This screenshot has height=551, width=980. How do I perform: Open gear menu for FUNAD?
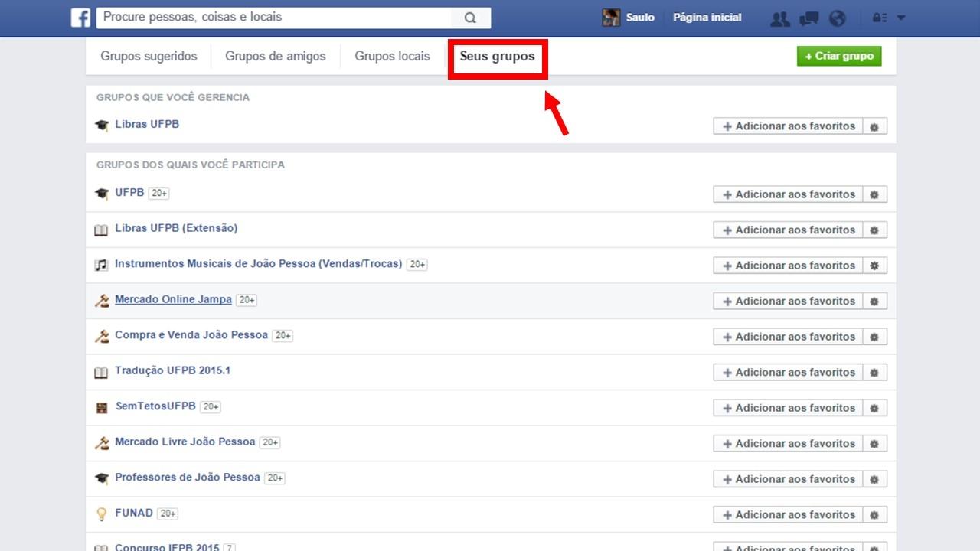click(874, 514)
